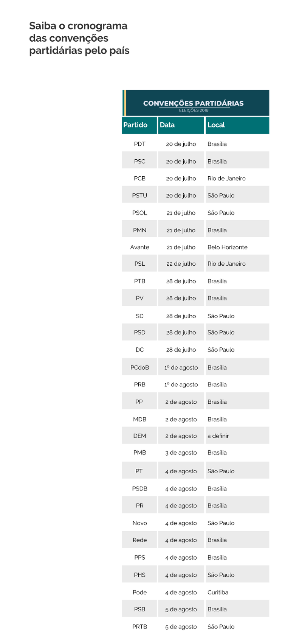285x644 pixels.
Task: Click the "Belo Horizonte" location cell
Action: [x=227, y=247]
